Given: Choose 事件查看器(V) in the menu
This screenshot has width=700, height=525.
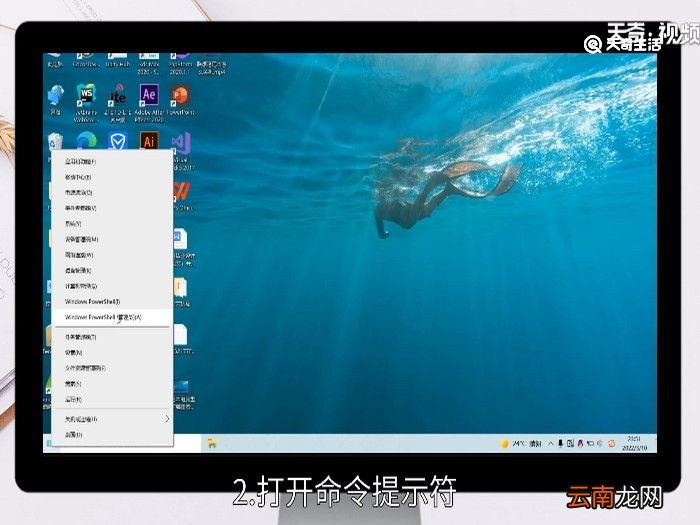Looking at the screenshot, I should (112, 208).
